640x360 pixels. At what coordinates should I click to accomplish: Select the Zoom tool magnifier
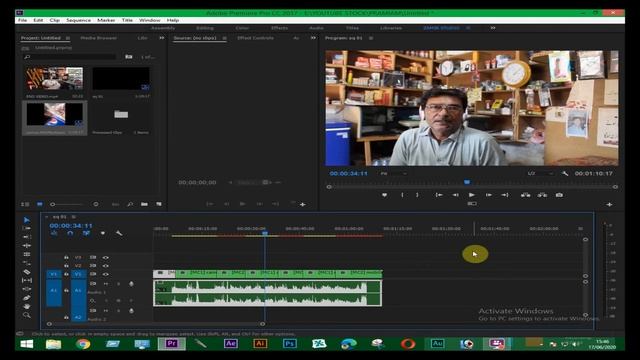(27, 315)
